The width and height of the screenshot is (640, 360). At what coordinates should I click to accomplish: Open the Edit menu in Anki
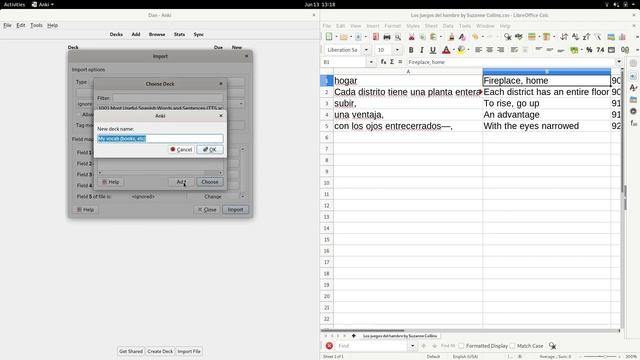pyautogui.click(x=21, y=25)
